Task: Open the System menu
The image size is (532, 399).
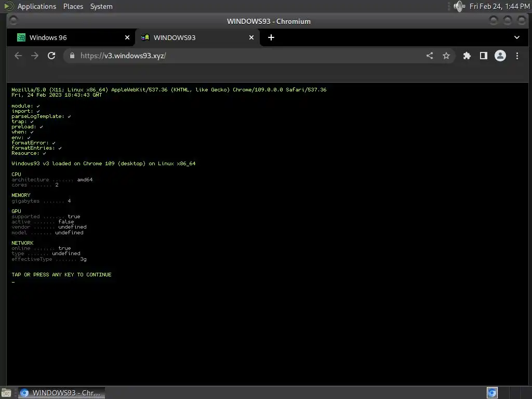Action: point(101,6)
